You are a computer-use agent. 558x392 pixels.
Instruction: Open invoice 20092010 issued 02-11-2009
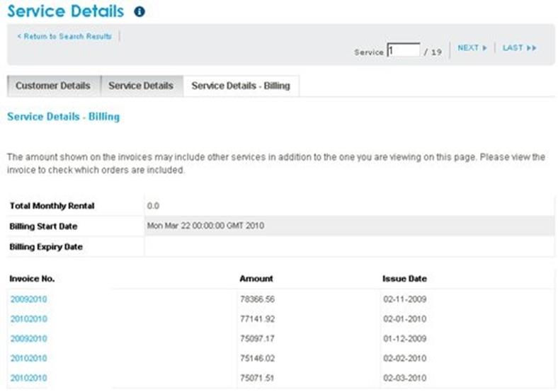[x=29, y=299]
